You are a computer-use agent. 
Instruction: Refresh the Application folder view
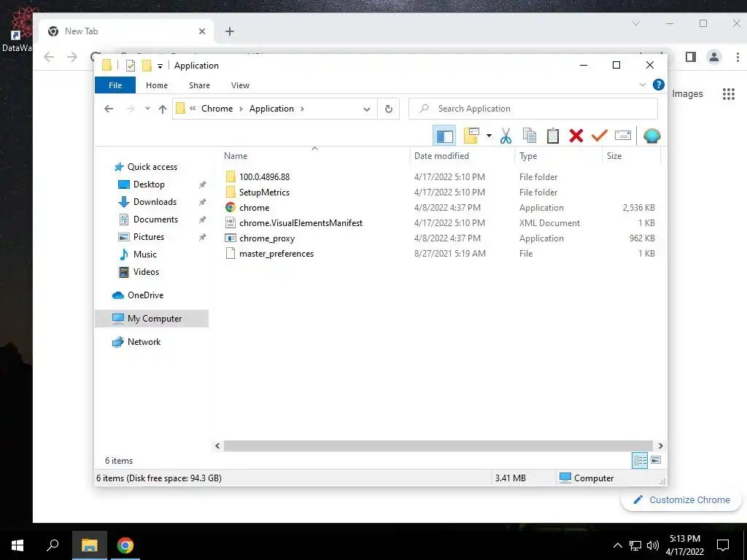(x=389, y=109)
